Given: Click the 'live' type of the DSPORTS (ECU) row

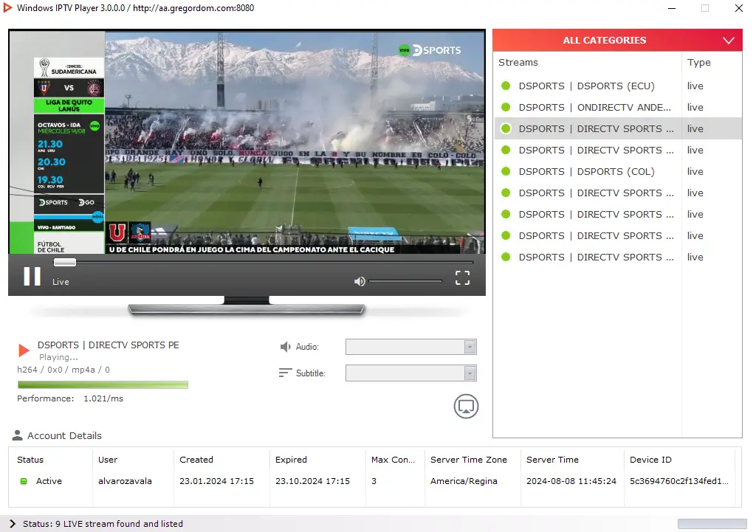Looking at the screenshot, I should coord(695,86).
